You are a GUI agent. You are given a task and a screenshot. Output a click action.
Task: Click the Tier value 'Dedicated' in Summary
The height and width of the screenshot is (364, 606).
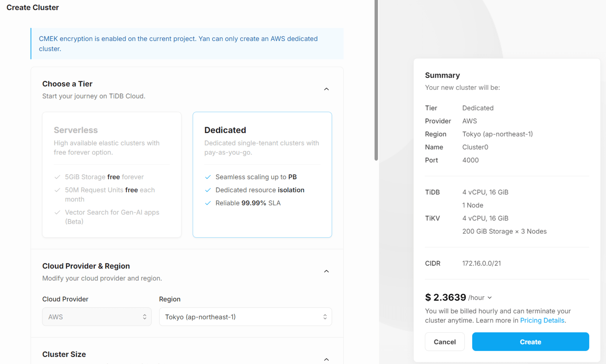click(x=478, y=108)
